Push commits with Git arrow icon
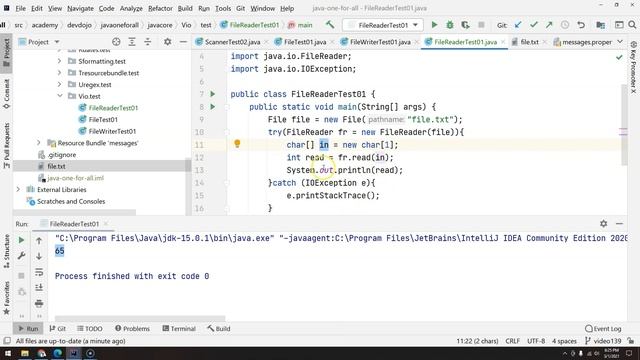 coord(549,25)
